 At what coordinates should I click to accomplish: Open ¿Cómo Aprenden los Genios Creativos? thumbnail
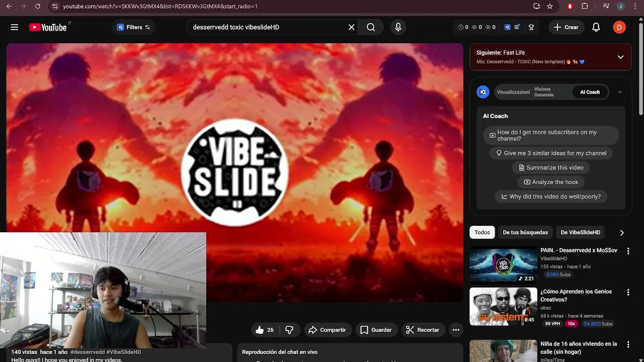503,307
